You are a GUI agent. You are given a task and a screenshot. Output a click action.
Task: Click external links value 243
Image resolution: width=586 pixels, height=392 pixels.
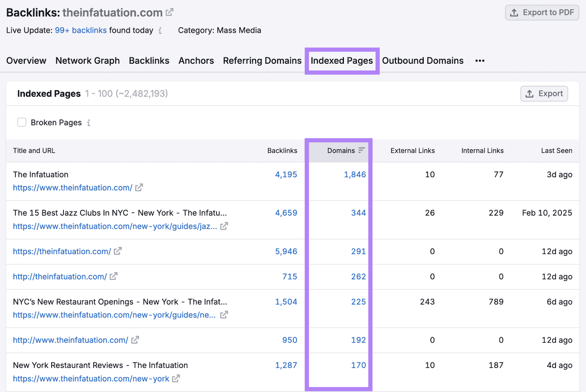click(x=427, y=302)
